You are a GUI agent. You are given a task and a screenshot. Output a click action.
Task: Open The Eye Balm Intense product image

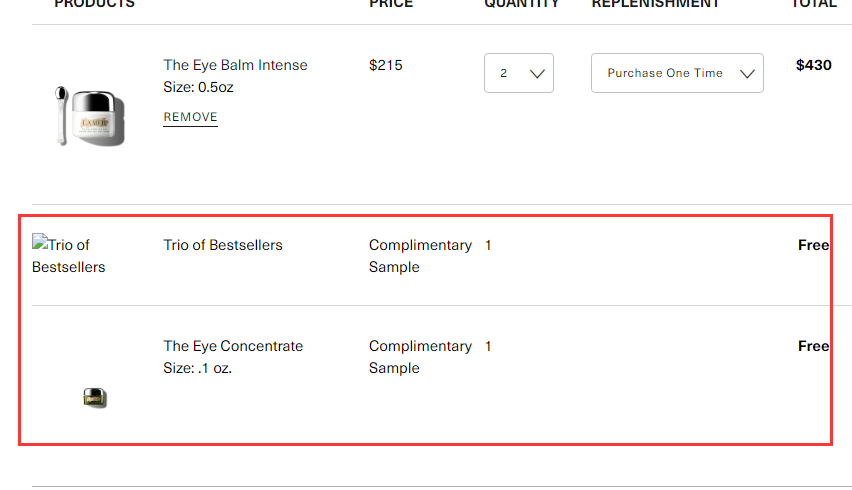90,116
